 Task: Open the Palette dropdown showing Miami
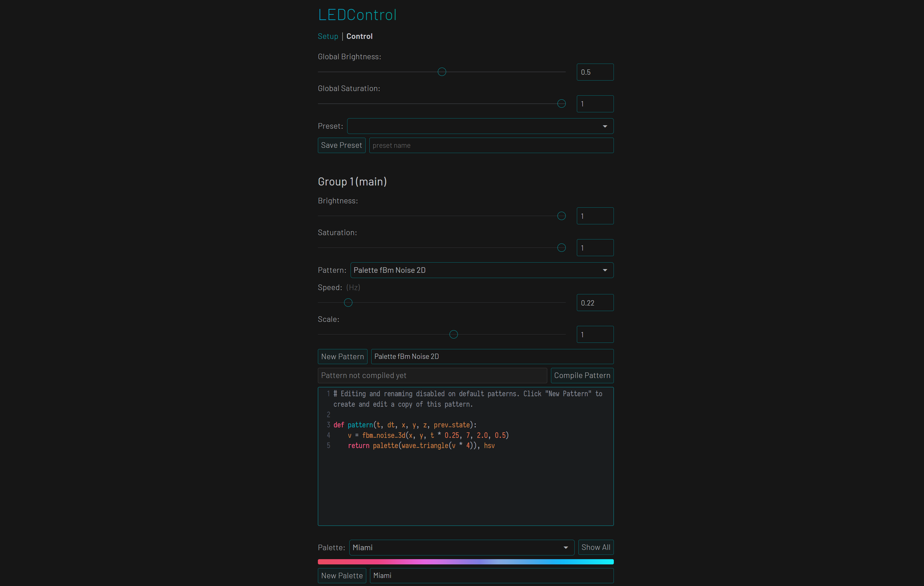pyautogui.click(x=461, y=547)
